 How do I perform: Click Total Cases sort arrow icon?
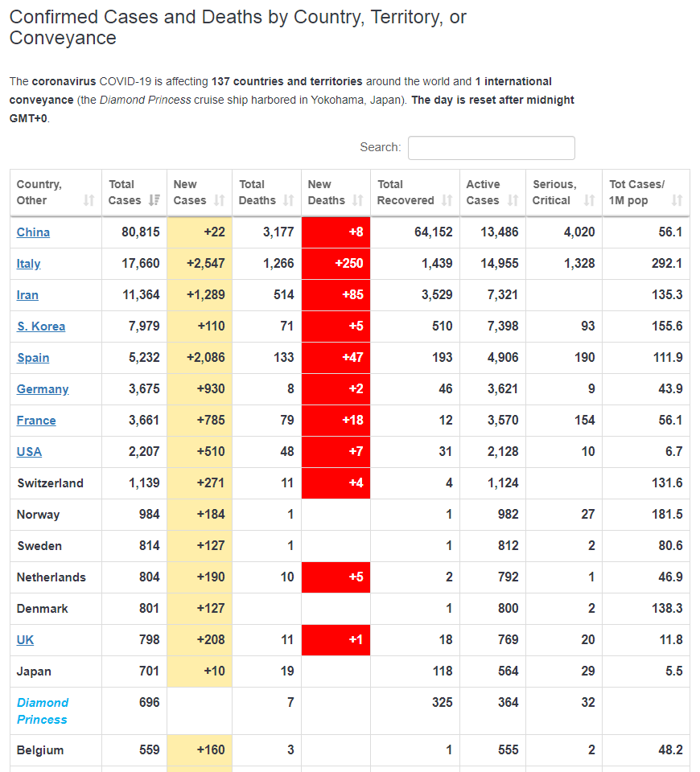pyautogui.click(x=154, y=200)
